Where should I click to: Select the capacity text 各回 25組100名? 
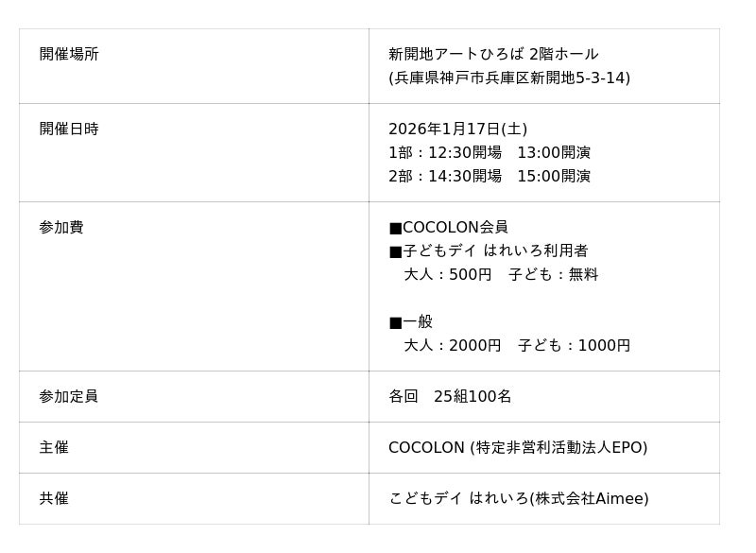[450, 396]
